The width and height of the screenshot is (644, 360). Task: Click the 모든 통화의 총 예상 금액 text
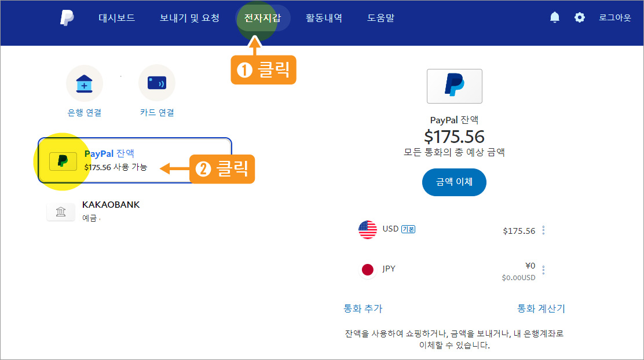pyautogui.click(x=454, y=152)
